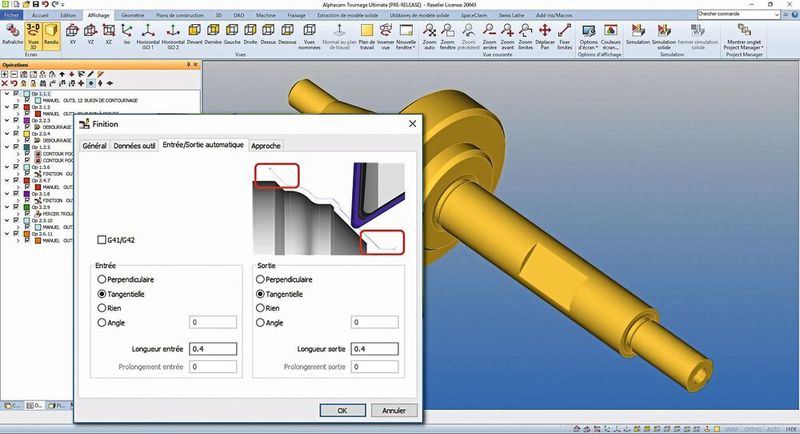Select the Déplacer Pan tool
Image resolution: width=800 pixels, height=434 pixels.
(545, 36)
